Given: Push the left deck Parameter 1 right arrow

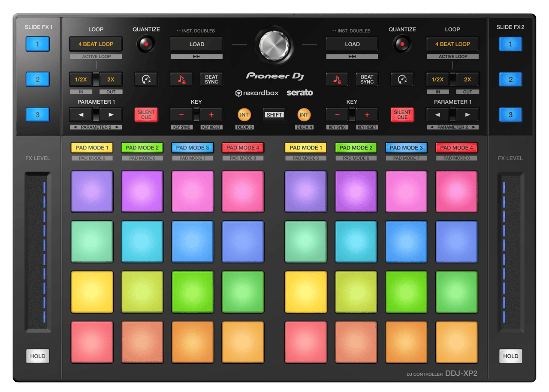Looking at the screenshot, I should (x=111, y=115).
